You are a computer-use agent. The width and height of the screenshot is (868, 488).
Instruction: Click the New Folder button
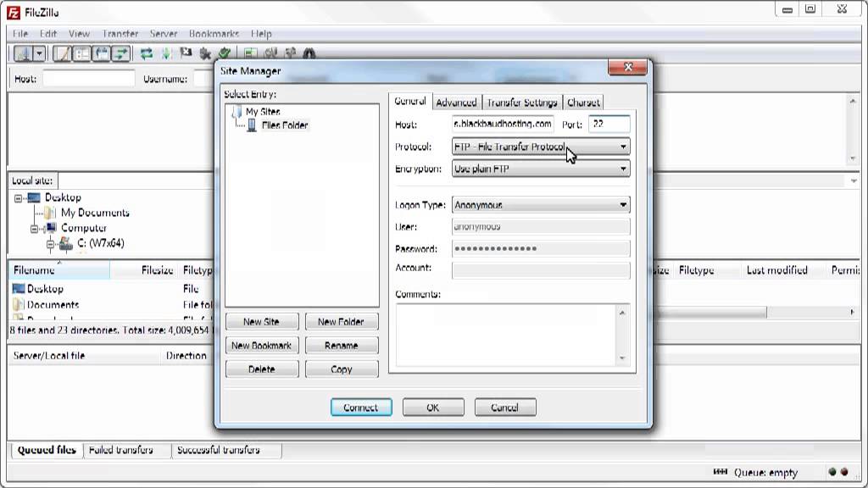pos(342,321)
